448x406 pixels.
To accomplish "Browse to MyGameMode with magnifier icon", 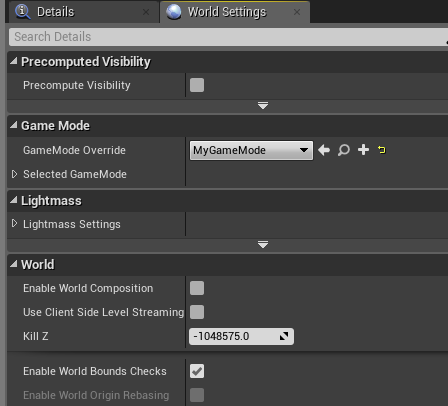I will click(x=344, y=150).
